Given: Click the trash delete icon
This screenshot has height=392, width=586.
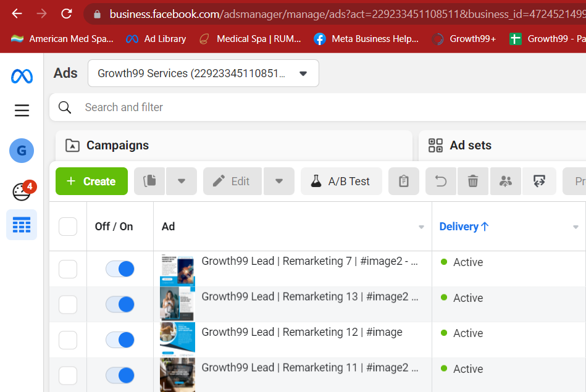Looking at the screenshot, I should click(473, 181).
